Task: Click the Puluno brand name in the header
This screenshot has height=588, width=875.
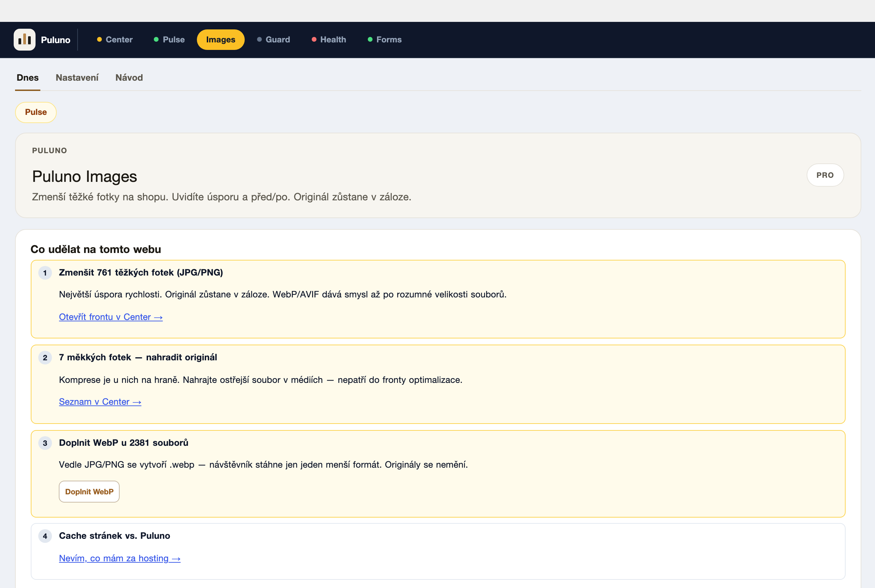Action: [55, 40]
